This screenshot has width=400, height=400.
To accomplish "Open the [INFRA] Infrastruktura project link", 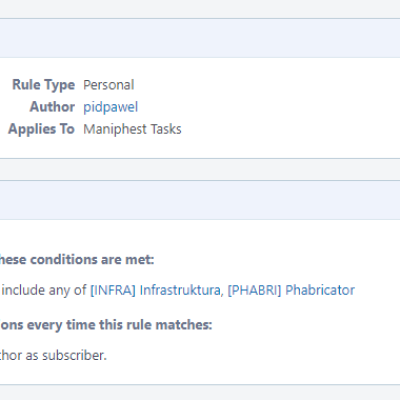I will point(155,290).
